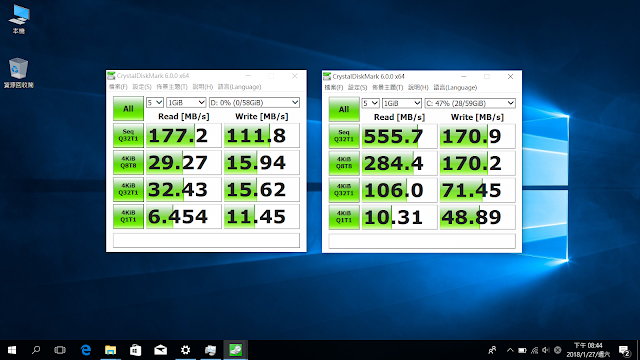
Task: Click the CrystalDiskMark taskbar icon
Action: click(x=236, y=350)
